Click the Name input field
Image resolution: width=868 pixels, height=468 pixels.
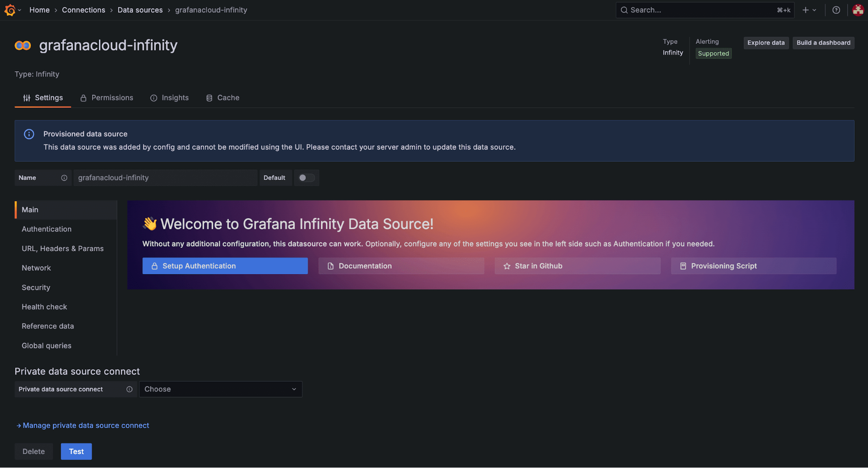(x=165, y=178)
